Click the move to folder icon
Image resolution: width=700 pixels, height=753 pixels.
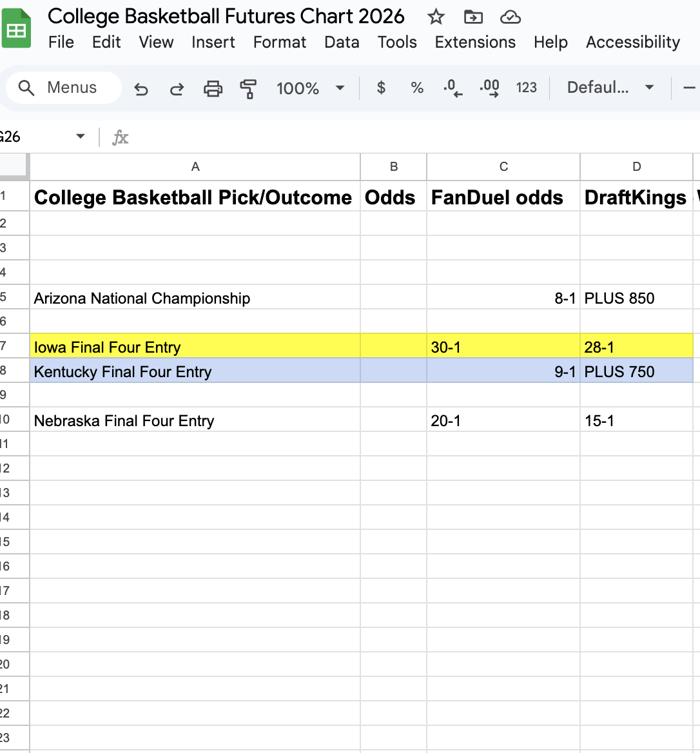pos(473,17)
